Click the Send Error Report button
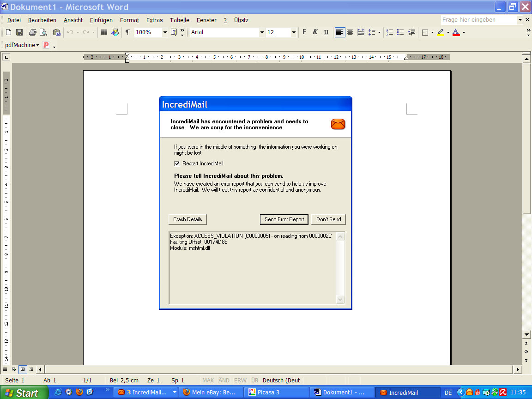Viewport: 532px width, 399px height. 284,219
